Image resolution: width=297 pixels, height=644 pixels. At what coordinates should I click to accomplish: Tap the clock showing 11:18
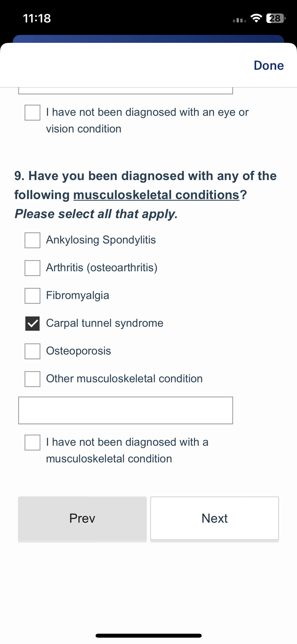(x=37, y=19)
